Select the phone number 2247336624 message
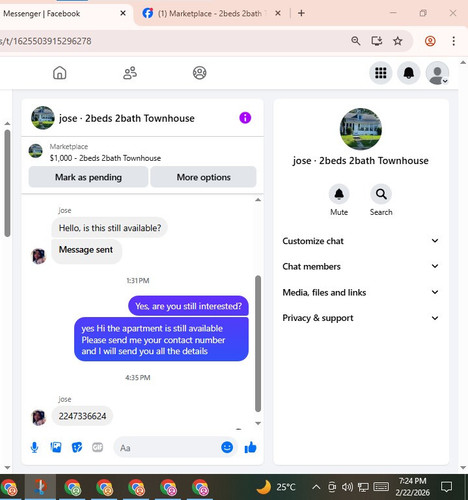This screenshot has height=500, width=468. pyautogui.click(x=82, y=416)
